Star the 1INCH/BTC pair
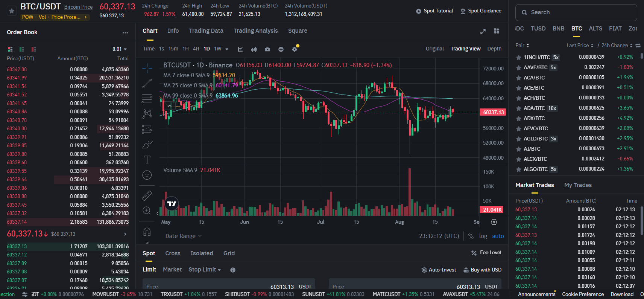Viewport: 644px width, 299px height. [x=518, y=57]
